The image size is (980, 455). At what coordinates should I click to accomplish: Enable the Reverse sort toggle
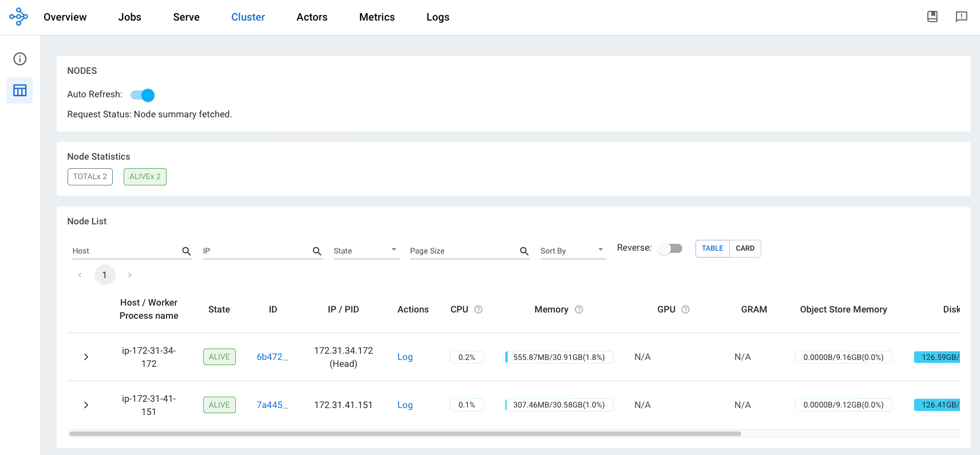(670, 248)
